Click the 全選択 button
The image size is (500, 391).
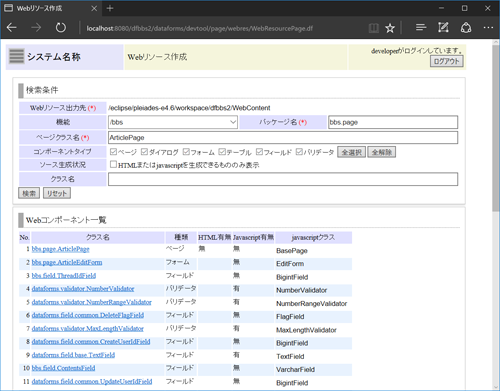351,152
